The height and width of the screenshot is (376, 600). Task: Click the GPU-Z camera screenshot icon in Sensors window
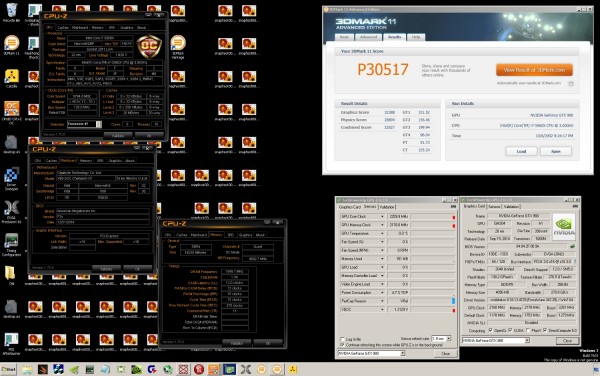[453, 207]
